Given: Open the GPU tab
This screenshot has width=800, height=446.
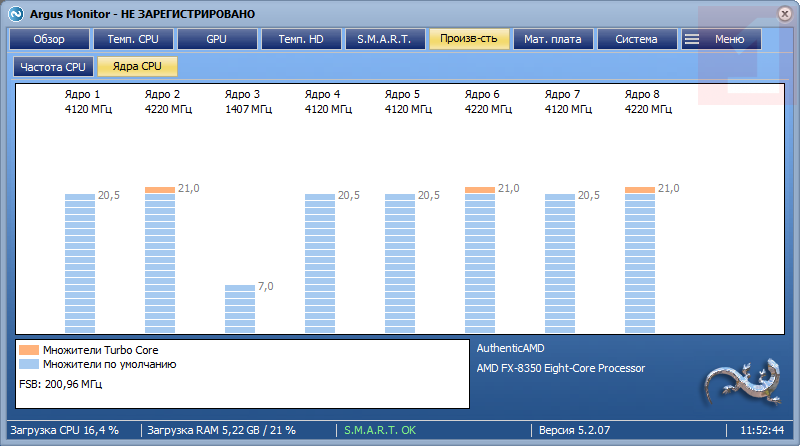Looking at the screenshot, I should 217,39.
